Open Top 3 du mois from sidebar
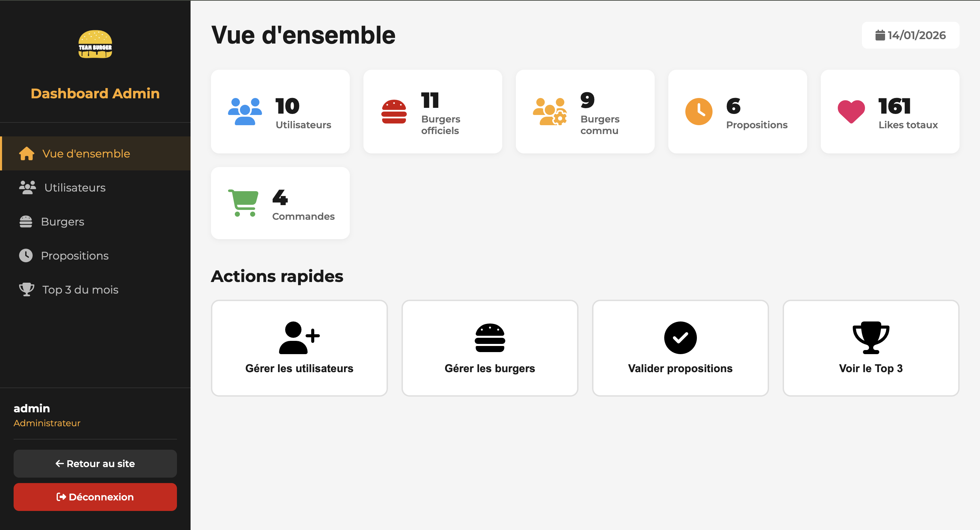This screenshot has height=530, width=980. coord(80,289)
